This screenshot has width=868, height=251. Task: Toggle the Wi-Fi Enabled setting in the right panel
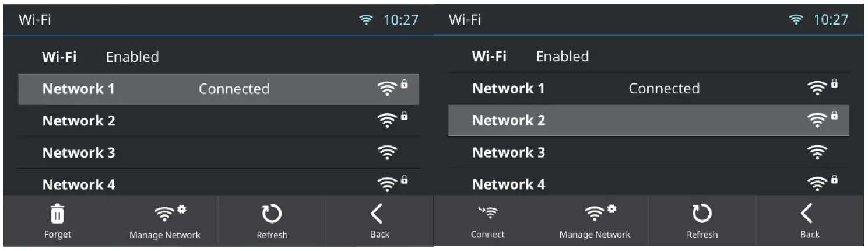click(648, 57)
